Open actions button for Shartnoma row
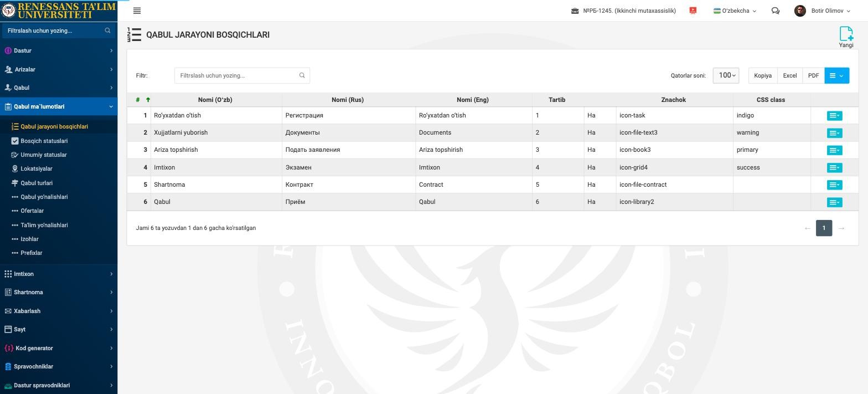This screenshot has width=868, height=394. [834, 185]
